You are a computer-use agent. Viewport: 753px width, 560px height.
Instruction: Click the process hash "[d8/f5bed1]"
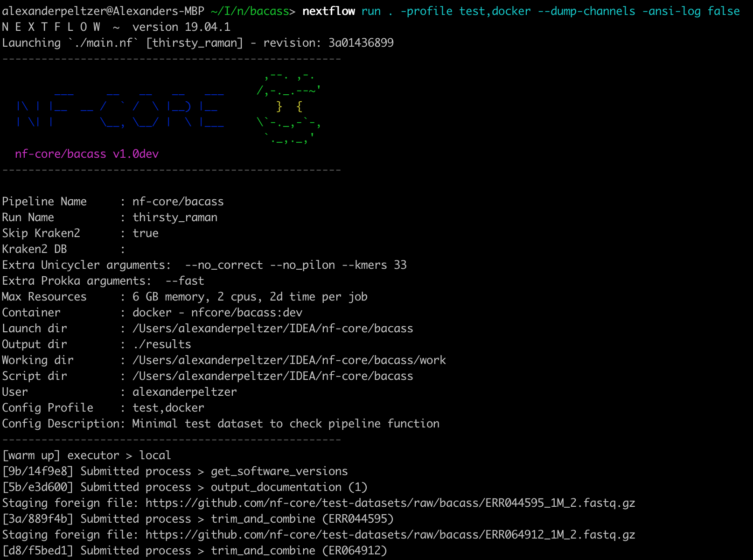pyautogui.click(x=38, y=551)
